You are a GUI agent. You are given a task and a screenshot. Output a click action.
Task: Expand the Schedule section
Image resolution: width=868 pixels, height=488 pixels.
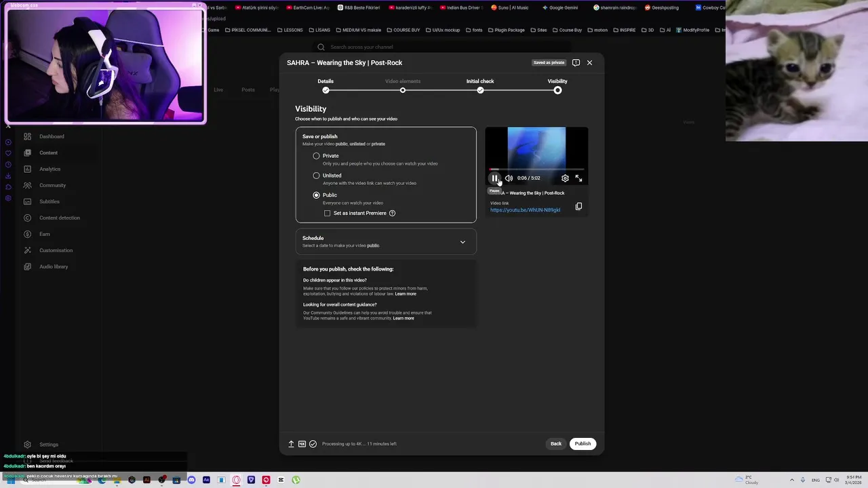(x=386, y=241)
